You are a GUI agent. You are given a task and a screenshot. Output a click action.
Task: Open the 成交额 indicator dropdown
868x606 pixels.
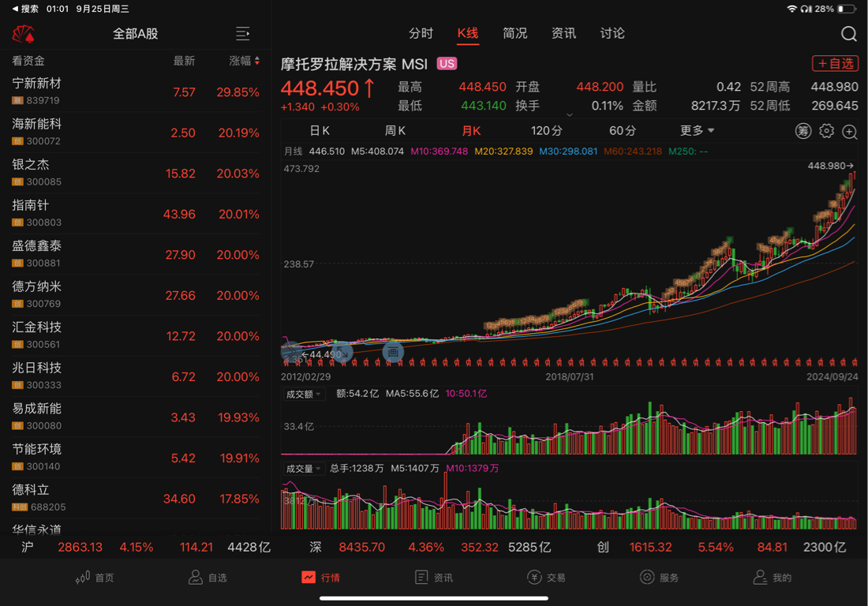click(x=303, y=394)
